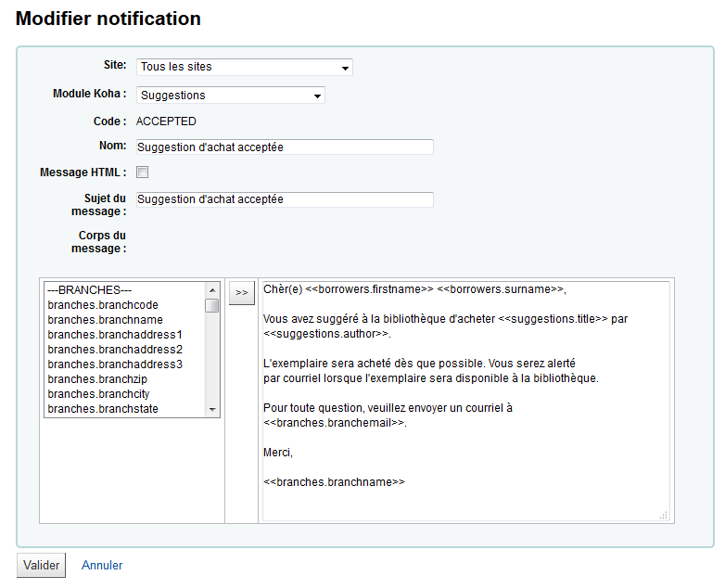Click the Valider button
The image size is (725, 588).
(x=41, y=566)
